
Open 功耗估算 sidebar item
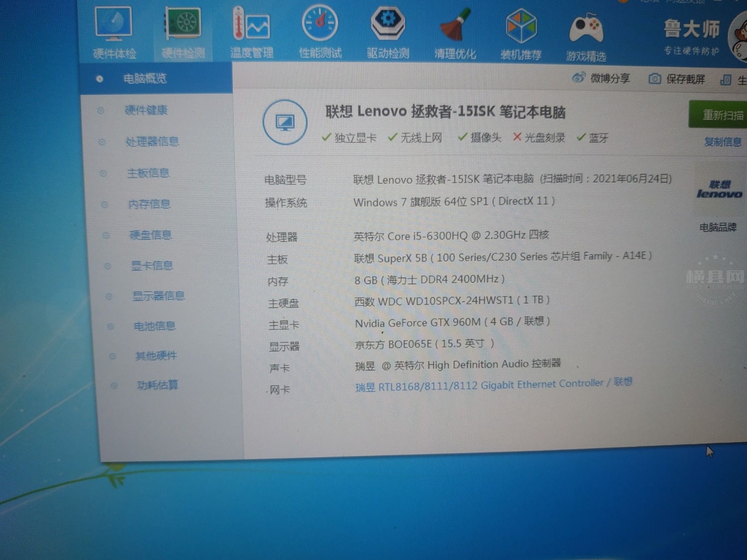pos(157,385)
